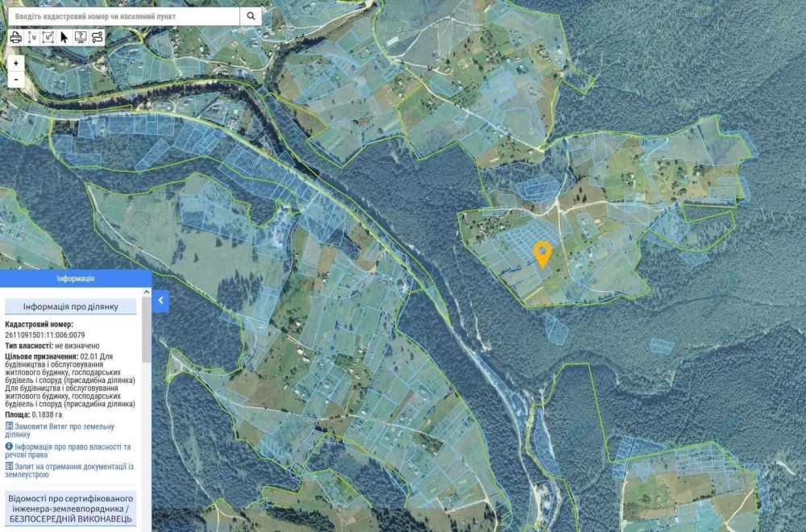This screenshot has height=532, width=806.
Task: Select the measure distance tool
Action: 32,38
